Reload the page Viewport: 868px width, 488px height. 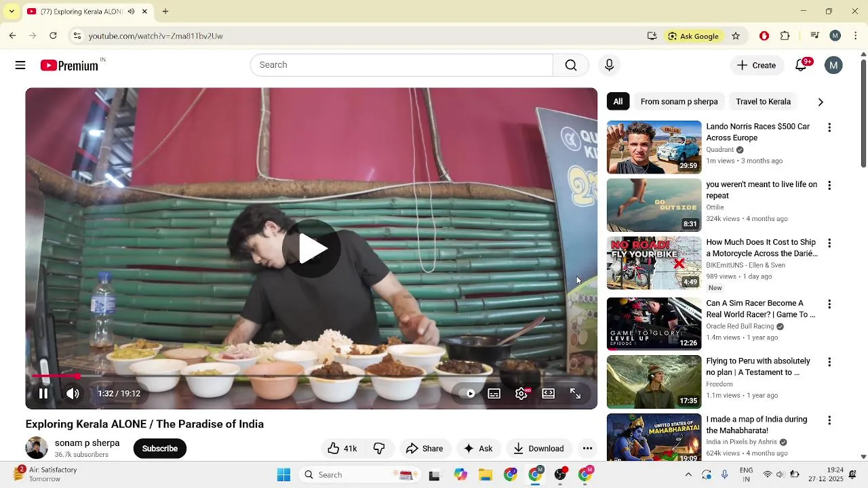(x=53, y=36)
